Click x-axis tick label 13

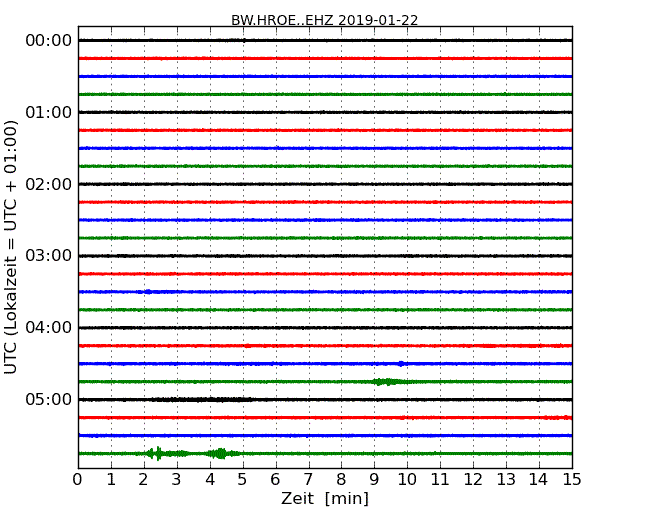click(506, 480)
